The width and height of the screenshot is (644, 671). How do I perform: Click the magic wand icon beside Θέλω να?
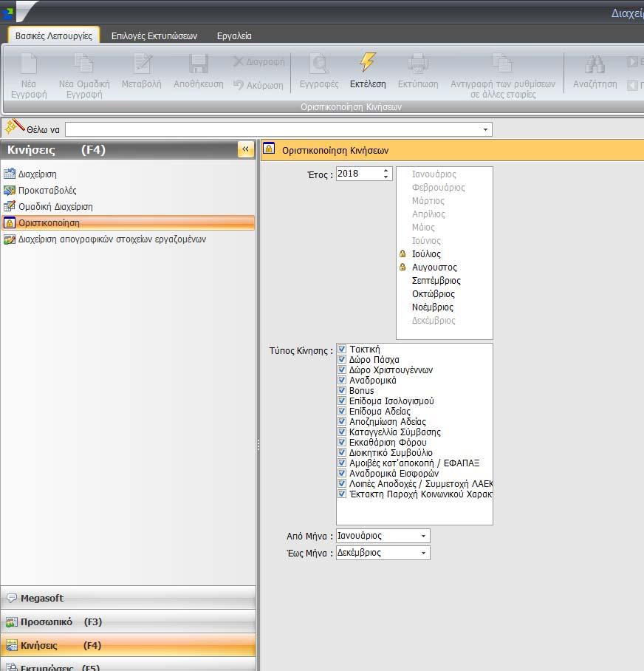coord(15,126)
